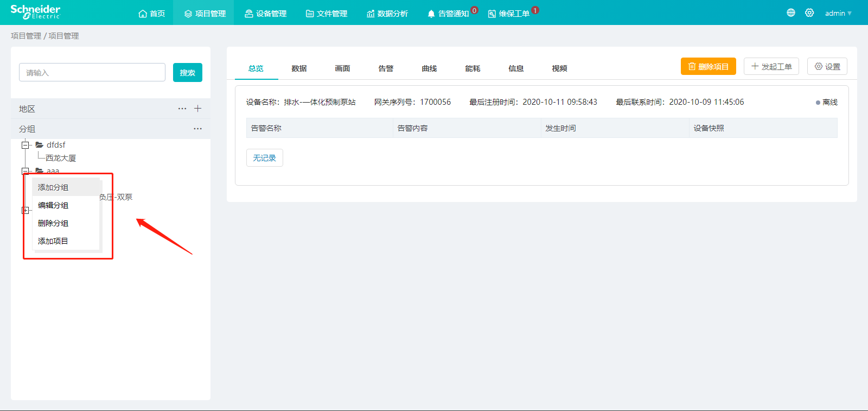Switch to the 总览 tab

(x=256, y=68)
